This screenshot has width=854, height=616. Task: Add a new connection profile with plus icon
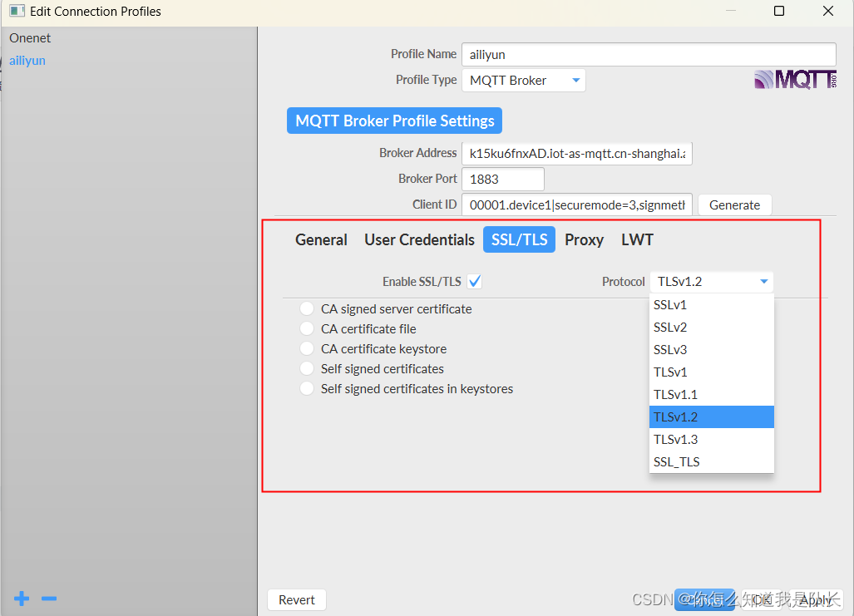[21, 598]
